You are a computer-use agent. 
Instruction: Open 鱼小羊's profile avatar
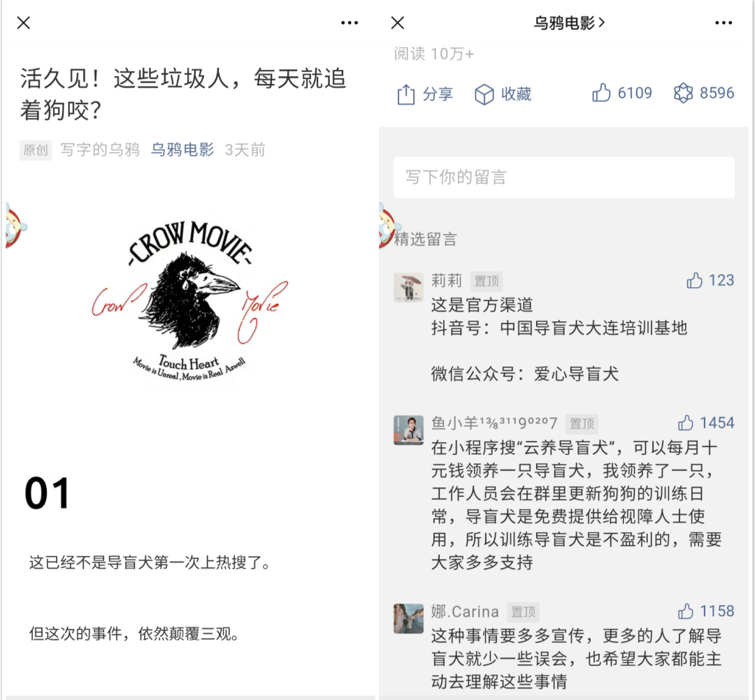(x=408, y=430)
